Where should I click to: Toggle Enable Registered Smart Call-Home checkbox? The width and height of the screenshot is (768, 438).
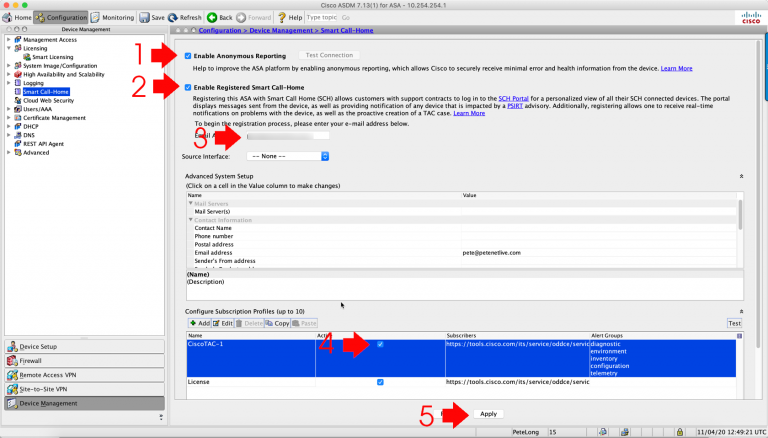click(x=188, y=87)
